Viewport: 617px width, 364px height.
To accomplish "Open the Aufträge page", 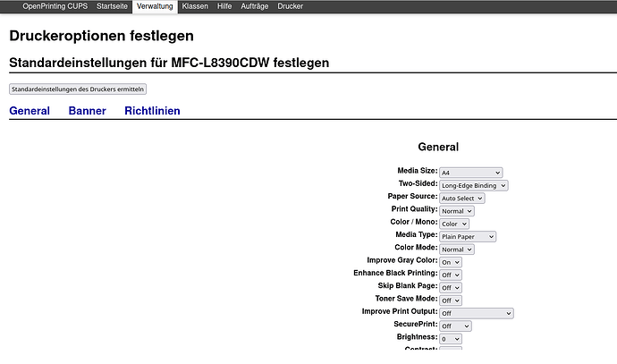I will tap(255, 6).
